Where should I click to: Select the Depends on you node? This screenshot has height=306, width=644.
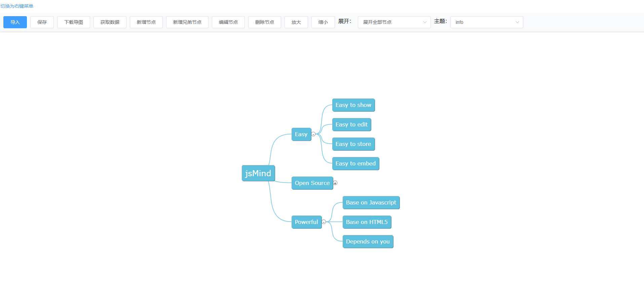pos(368,241)
